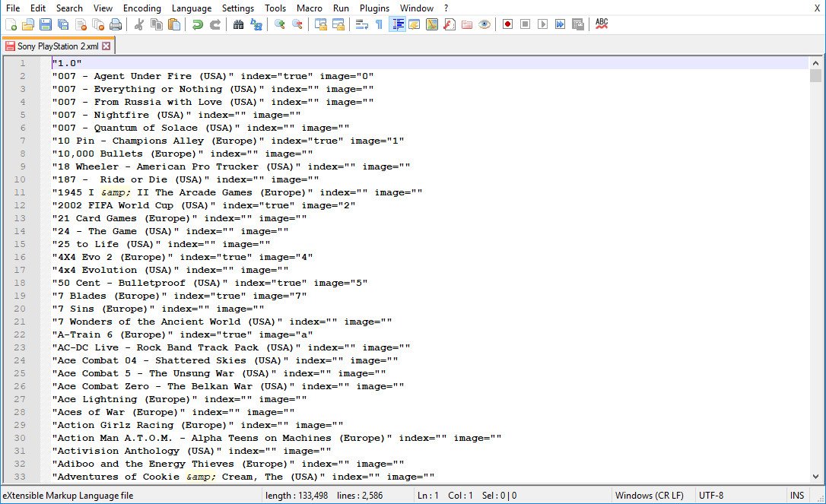Open the File menu
The width and height of the screenshot is (826, 504).
pyautogui.click(x=13, y=8)
